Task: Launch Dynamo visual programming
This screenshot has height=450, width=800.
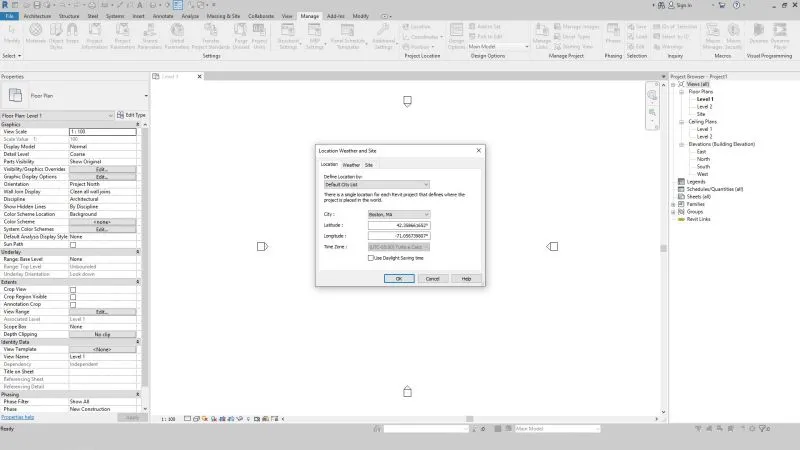Action: point(758,34)
